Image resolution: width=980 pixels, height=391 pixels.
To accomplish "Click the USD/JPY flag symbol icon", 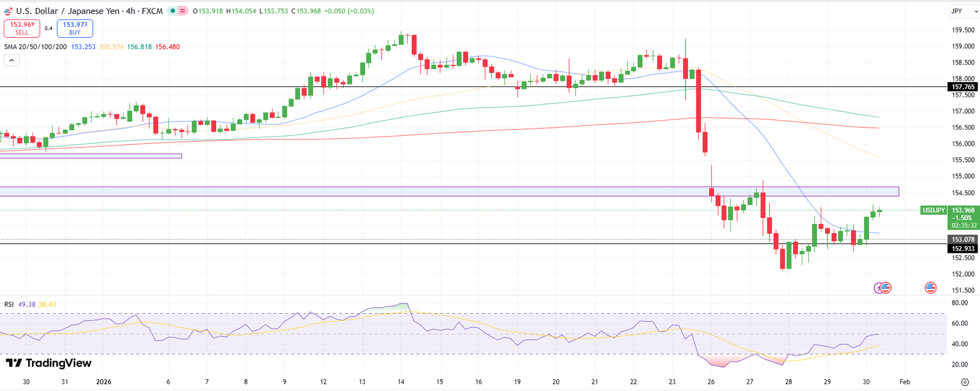I will pyautogui.click(x=8, y=11).
